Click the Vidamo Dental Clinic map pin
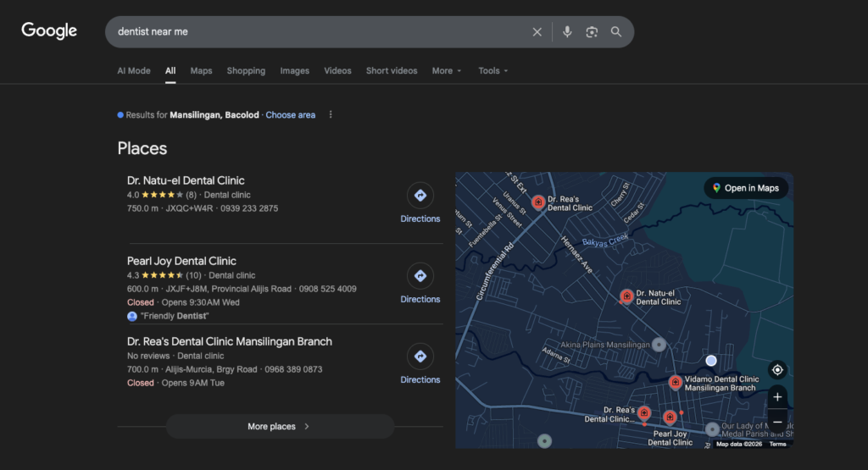The image size is (868, 470). (675, 382)
